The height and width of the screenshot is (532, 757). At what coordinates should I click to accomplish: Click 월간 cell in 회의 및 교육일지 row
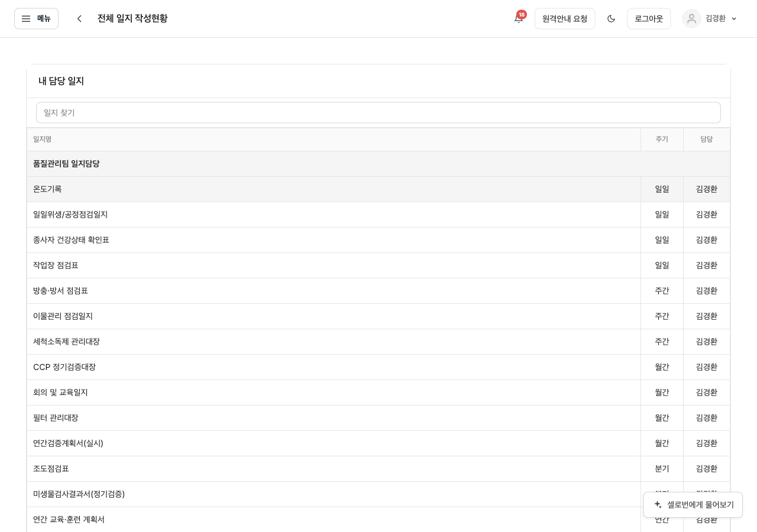coord(662,392)
